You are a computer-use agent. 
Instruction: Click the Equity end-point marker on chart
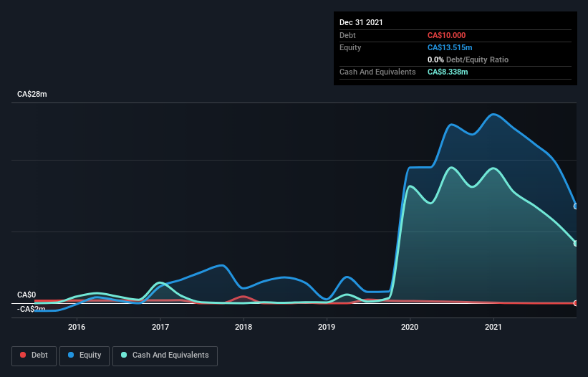point(576,206)
